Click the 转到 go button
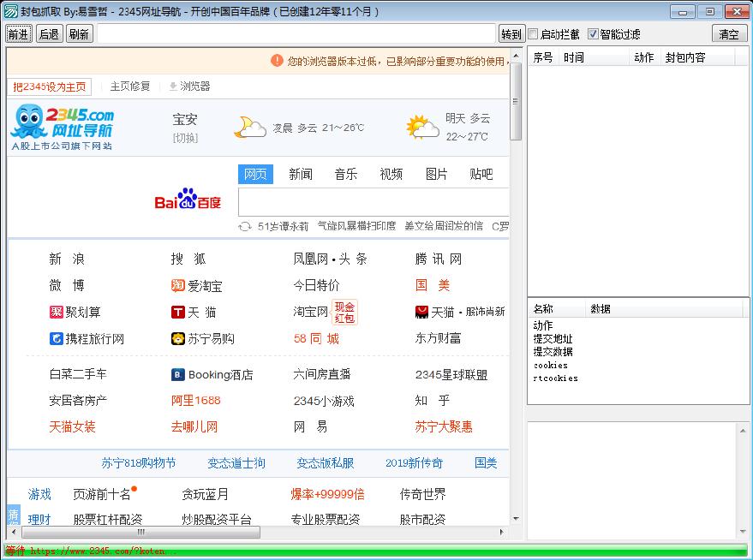Viewport: 753px width, 560px height. pyautogui.click(x=511, y=34)
